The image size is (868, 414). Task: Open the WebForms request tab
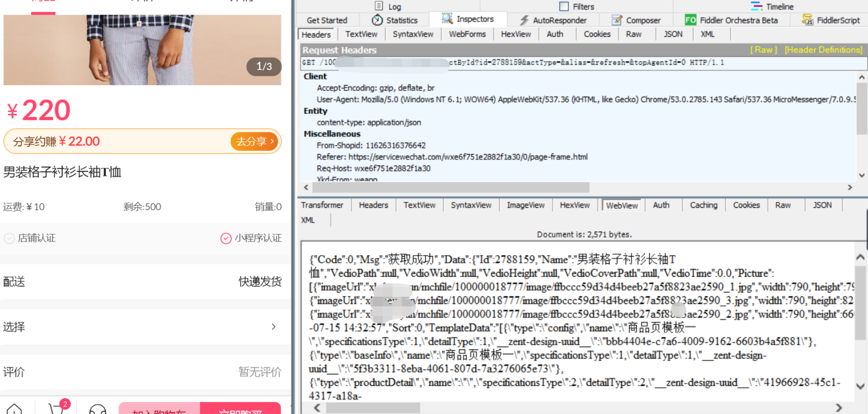coord(467,34)
